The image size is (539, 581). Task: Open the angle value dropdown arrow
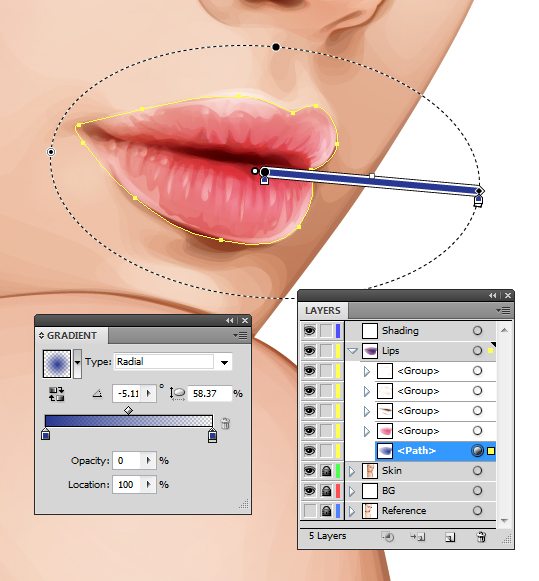149,394
